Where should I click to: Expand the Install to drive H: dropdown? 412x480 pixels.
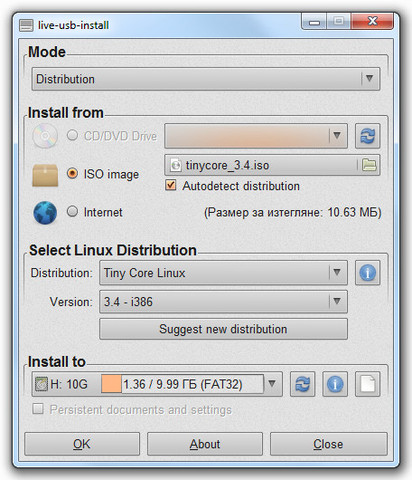click(157, 384)
